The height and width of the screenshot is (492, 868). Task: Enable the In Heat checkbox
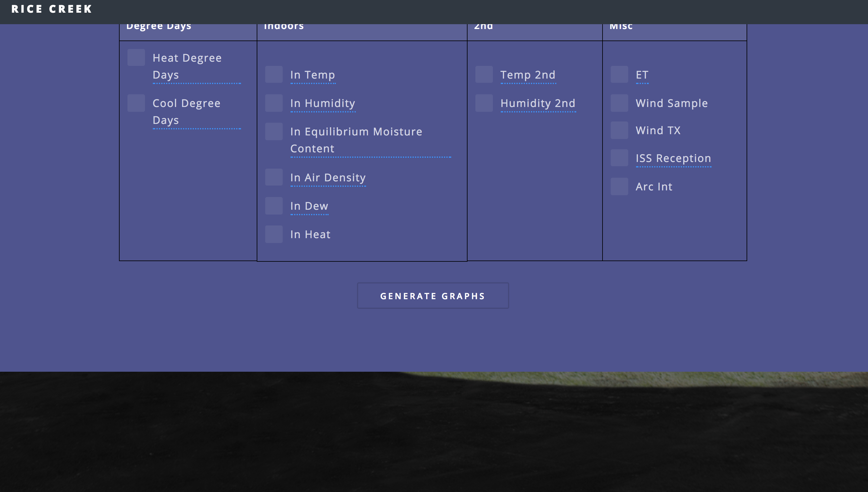click(273, 234)
